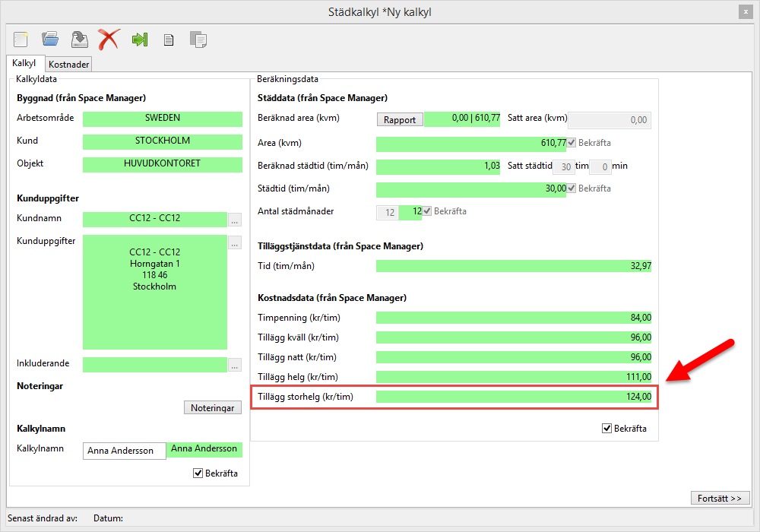This screenshot has width=760, height=532.
Task: Open a saved calculation via folder icon
Action: [x=50, y=39]
